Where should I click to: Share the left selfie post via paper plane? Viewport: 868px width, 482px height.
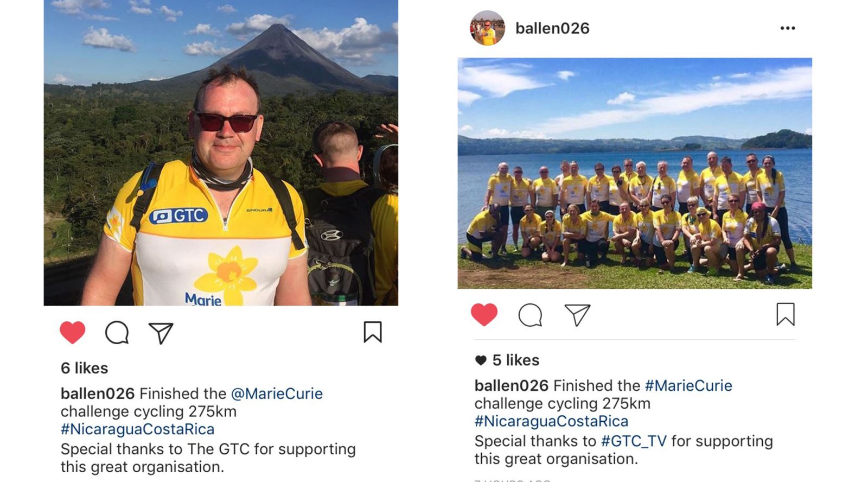(x=161, y=333)
